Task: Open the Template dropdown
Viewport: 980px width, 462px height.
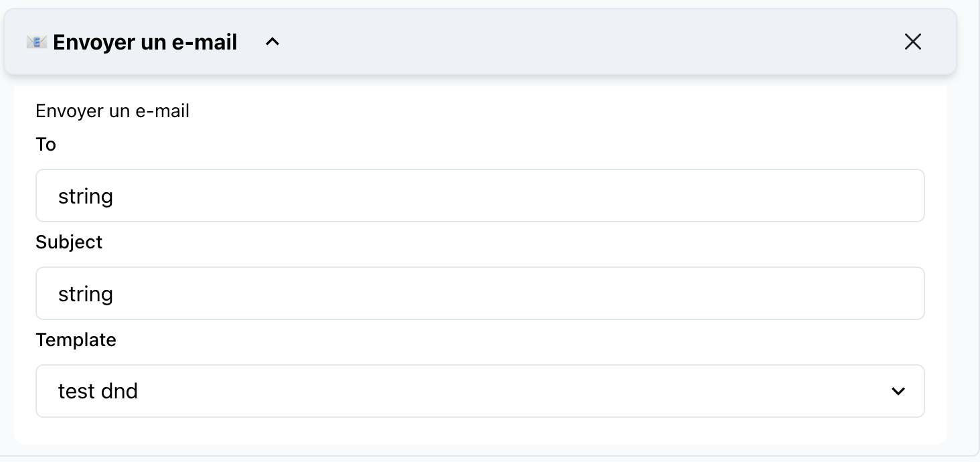Action: 479,391
